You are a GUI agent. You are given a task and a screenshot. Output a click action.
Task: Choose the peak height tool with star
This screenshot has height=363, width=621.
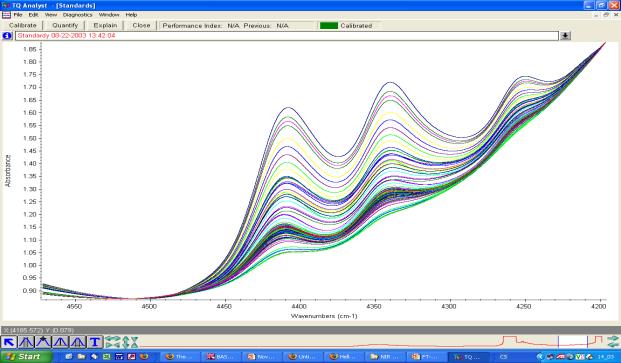[x=43, y=342]
